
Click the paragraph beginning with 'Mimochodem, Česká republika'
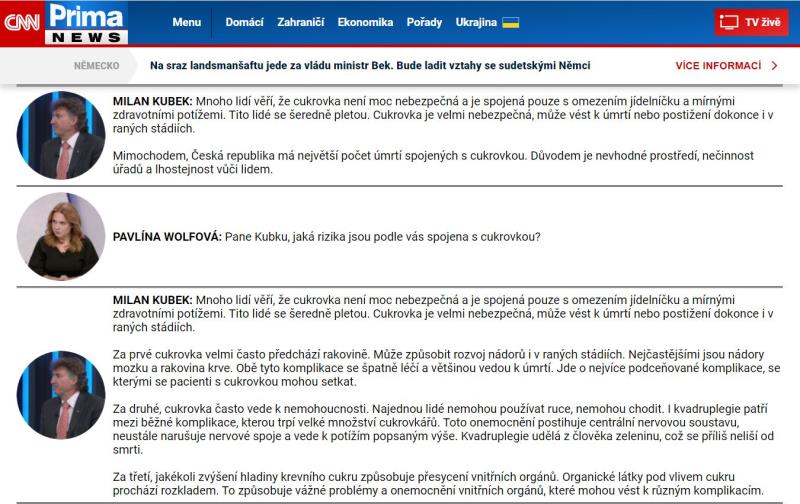(433, 162)
